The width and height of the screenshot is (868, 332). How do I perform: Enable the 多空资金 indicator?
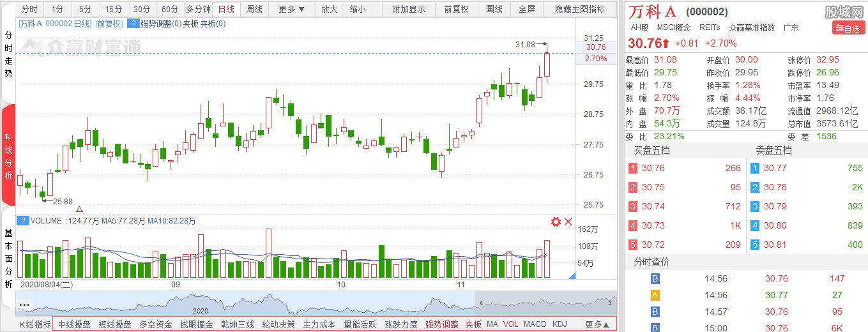156,324
